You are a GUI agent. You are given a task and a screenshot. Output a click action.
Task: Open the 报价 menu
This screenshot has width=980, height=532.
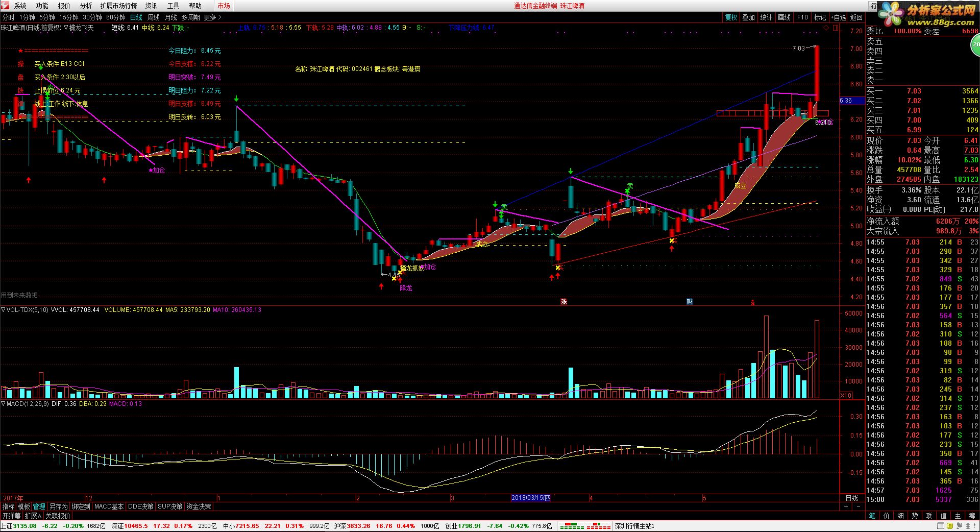[64, 6]
